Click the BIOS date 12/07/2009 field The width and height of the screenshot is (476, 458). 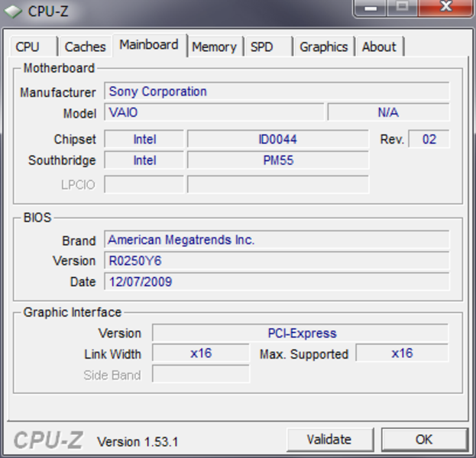pyautogui.click(x=277, y=282)
